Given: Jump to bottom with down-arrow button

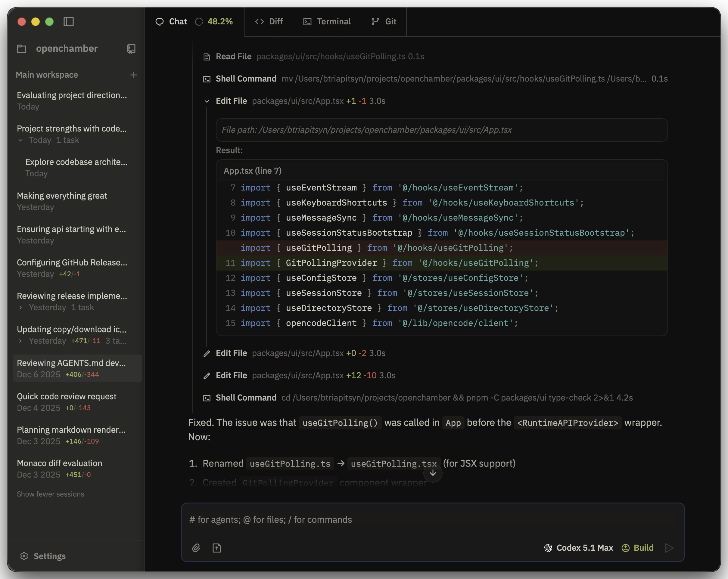Looking at the screenshot, I should pos(433,473).
